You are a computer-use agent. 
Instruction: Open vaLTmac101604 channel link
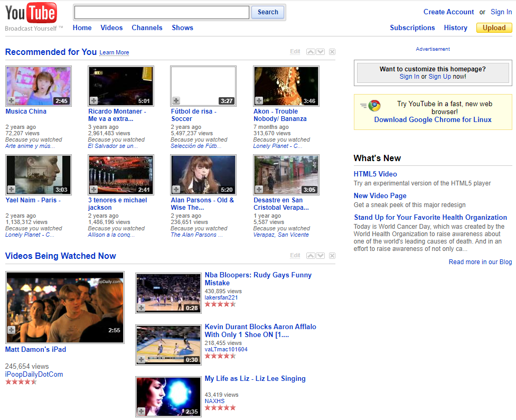click(x=226, y=349)
